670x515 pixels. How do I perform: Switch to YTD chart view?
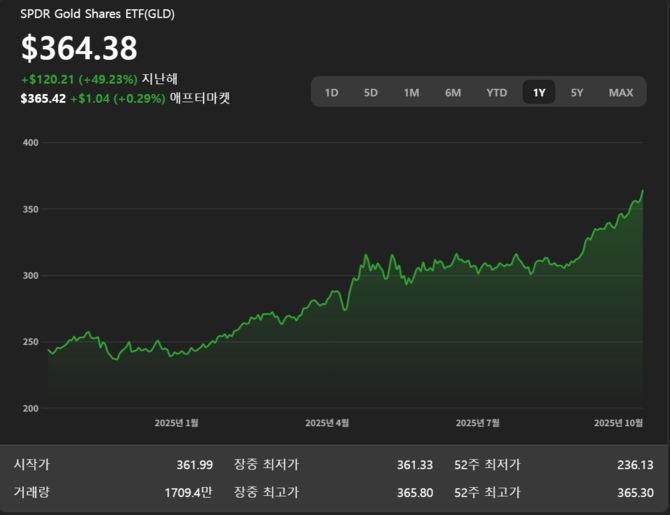coord(497,93)
